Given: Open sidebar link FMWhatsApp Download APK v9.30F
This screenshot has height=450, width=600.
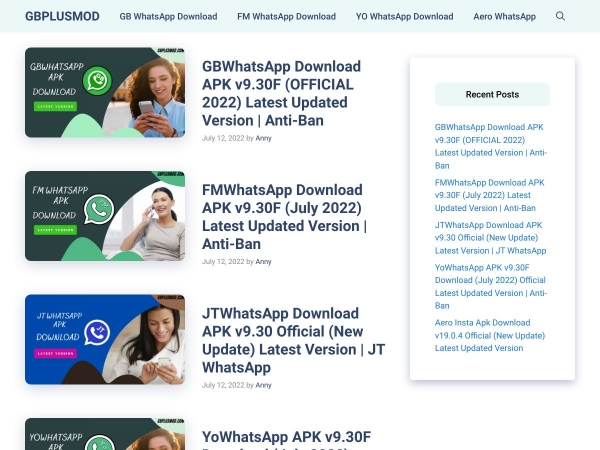Looking at the screenshot, I should pos(489,195).
